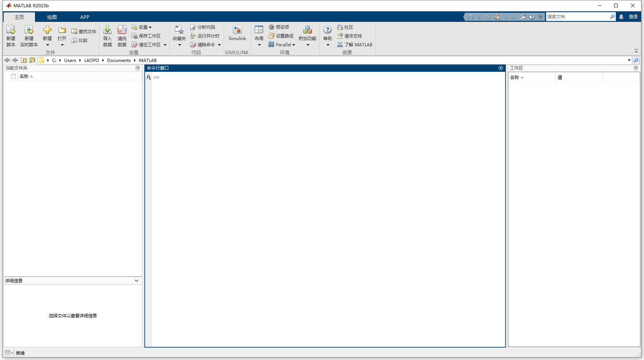Viewport: 644px width, 360px height.
Task: Sort files by 名称 column in current folder
Action: 26,76
